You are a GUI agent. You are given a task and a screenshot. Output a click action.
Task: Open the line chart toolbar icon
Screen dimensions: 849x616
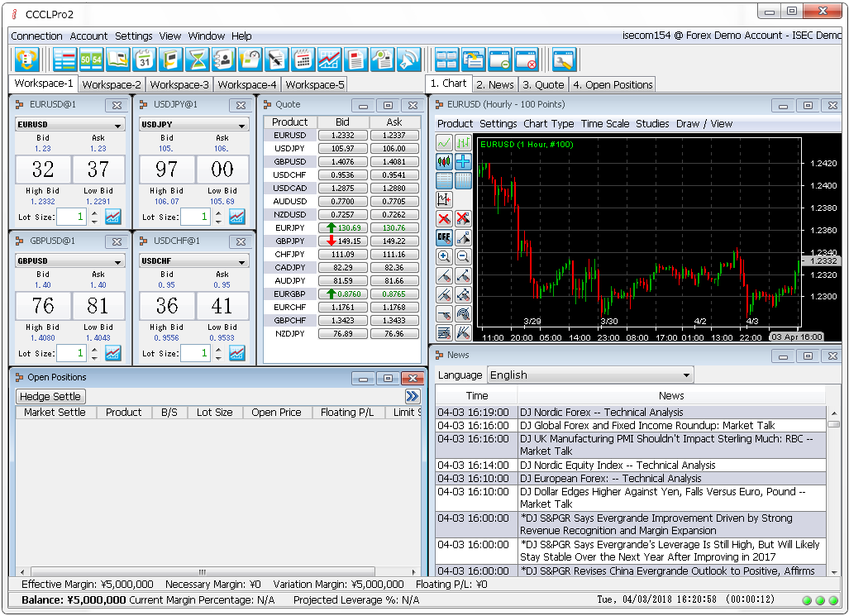point(329,60)
